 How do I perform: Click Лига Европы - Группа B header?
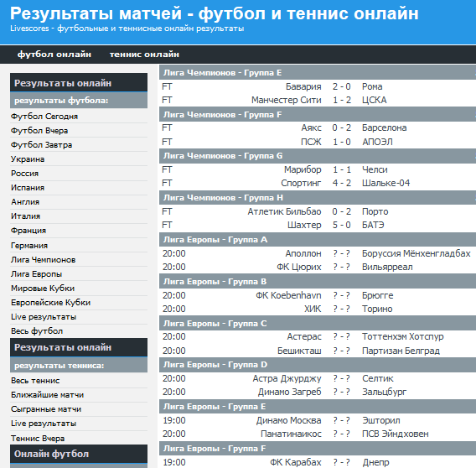point(215,282)
